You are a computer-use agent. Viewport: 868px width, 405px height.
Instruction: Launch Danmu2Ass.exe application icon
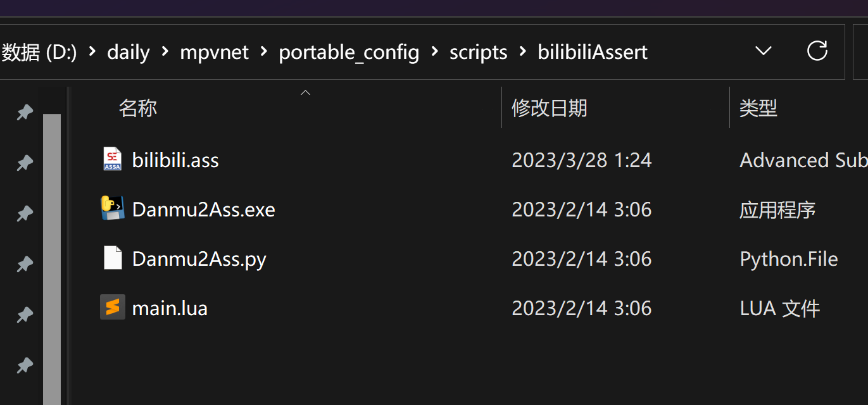(112, 209)
